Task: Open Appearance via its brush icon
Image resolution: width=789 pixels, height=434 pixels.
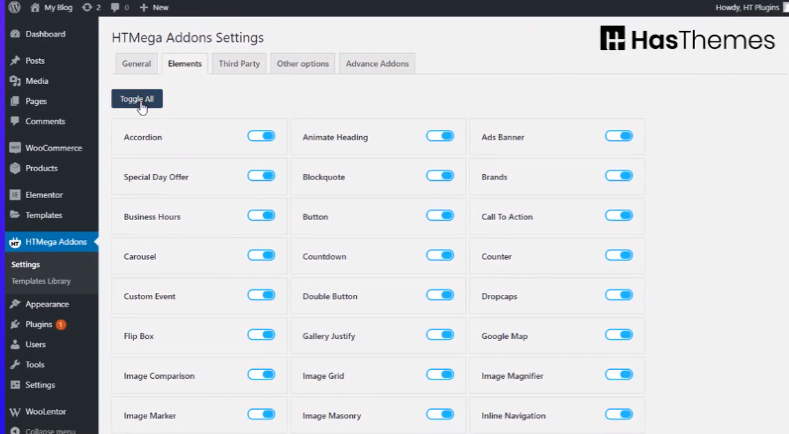Action: 15,304
